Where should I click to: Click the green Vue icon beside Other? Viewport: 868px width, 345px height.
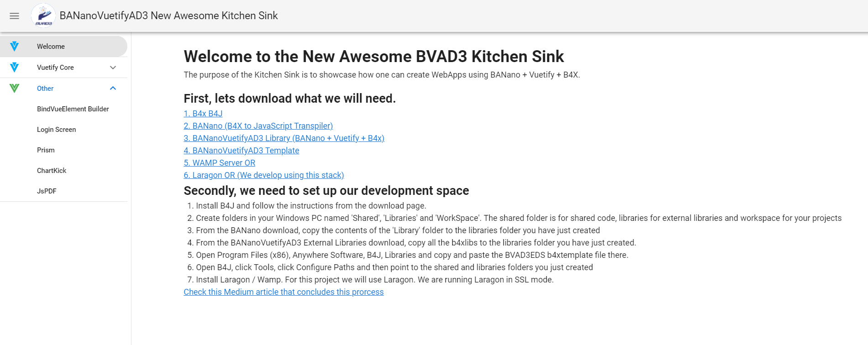(15, 89)
